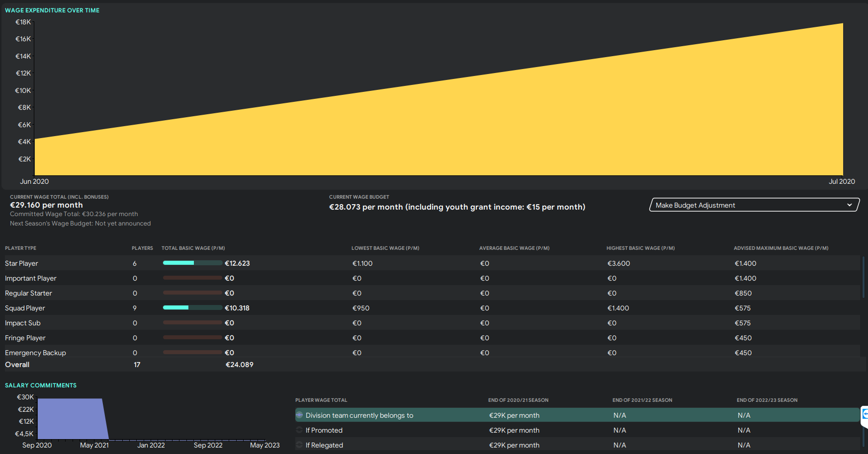Select the Squad Player row label

[x=25, y=308]
